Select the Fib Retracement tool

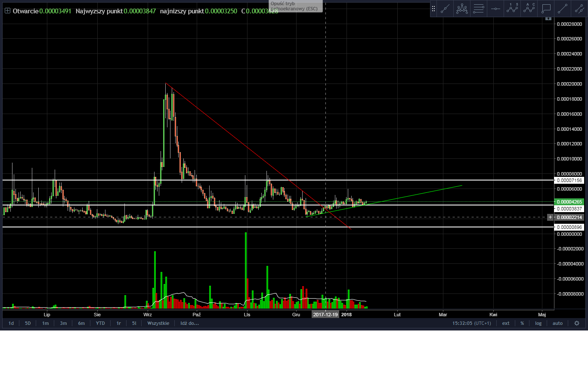click(479, 9)
